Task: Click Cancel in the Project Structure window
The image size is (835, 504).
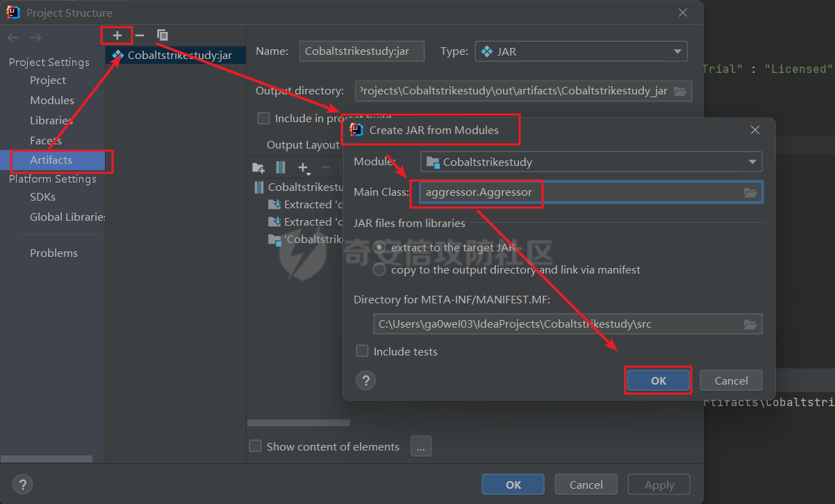Action: pos(586,485)
